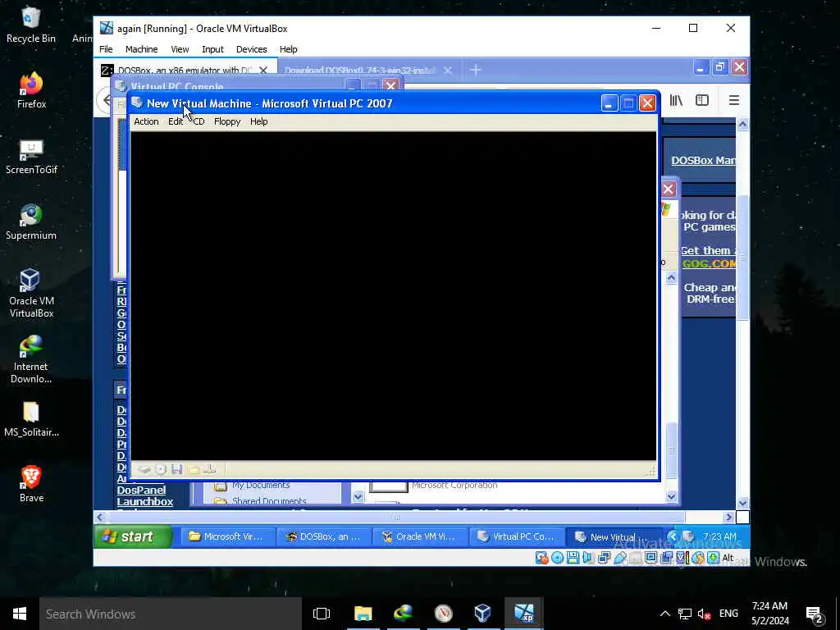Select ScreenToGif desktop icon
Viewport: 840px width, 630px height.
tap(31, 157)
